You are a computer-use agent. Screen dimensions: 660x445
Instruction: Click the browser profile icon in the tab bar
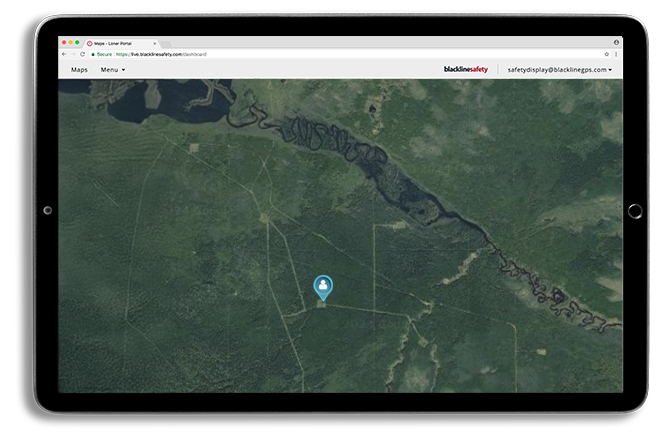tap(616, 43)
